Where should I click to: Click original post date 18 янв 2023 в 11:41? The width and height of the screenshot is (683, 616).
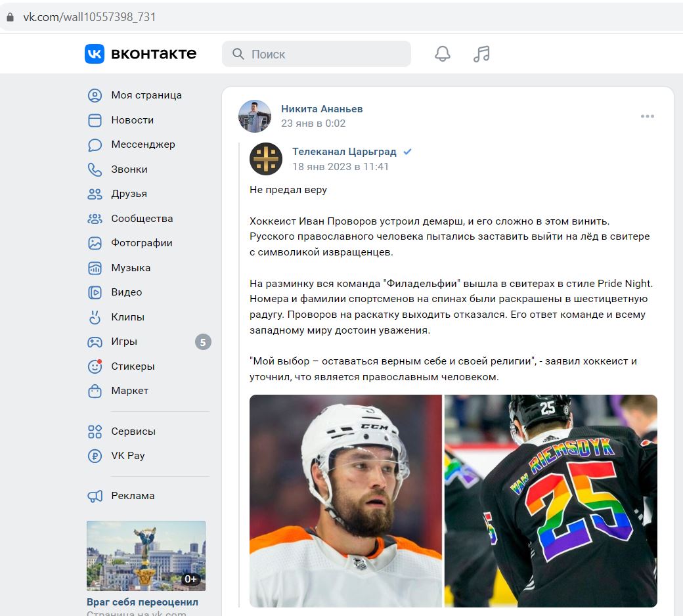point(340,166)
